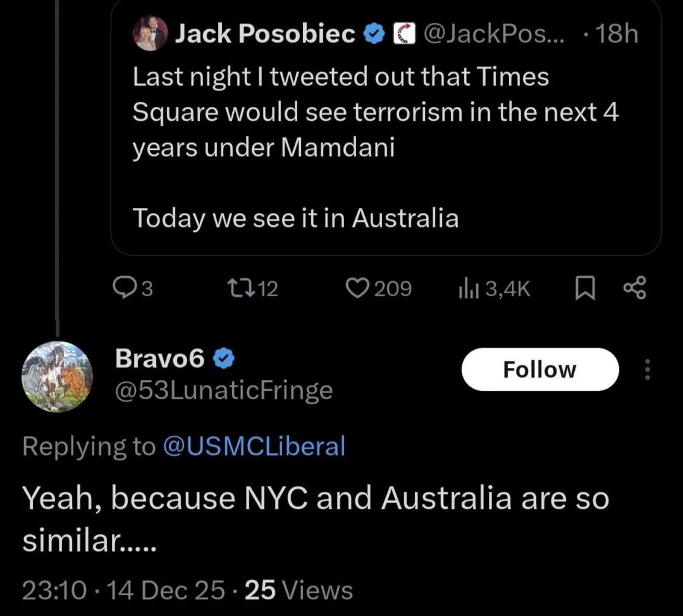Open the three-dot more options menu
Screen dimensions: 683x616
point(648,369)
